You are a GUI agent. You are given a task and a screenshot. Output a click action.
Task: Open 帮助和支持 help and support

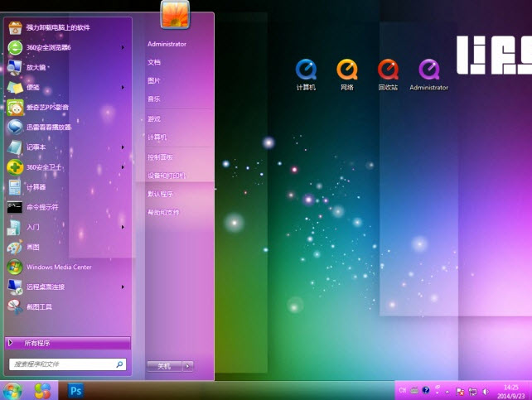(163, 213)
